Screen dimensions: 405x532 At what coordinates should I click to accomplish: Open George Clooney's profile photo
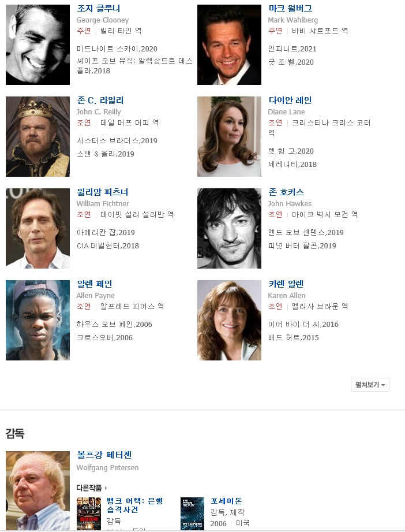click(37, 45)
